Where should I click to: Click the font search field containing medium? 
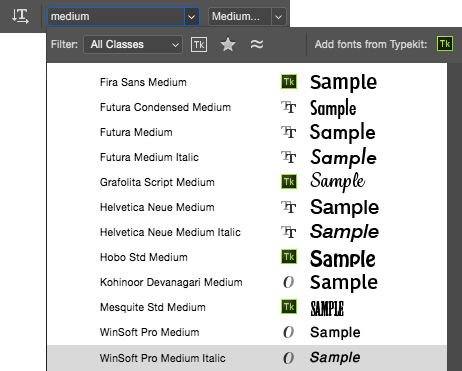click(x=116, y=17)
